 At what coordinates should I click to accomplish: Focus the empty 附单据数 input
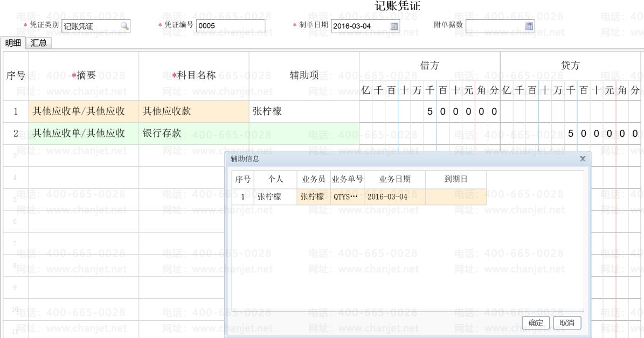500,26
